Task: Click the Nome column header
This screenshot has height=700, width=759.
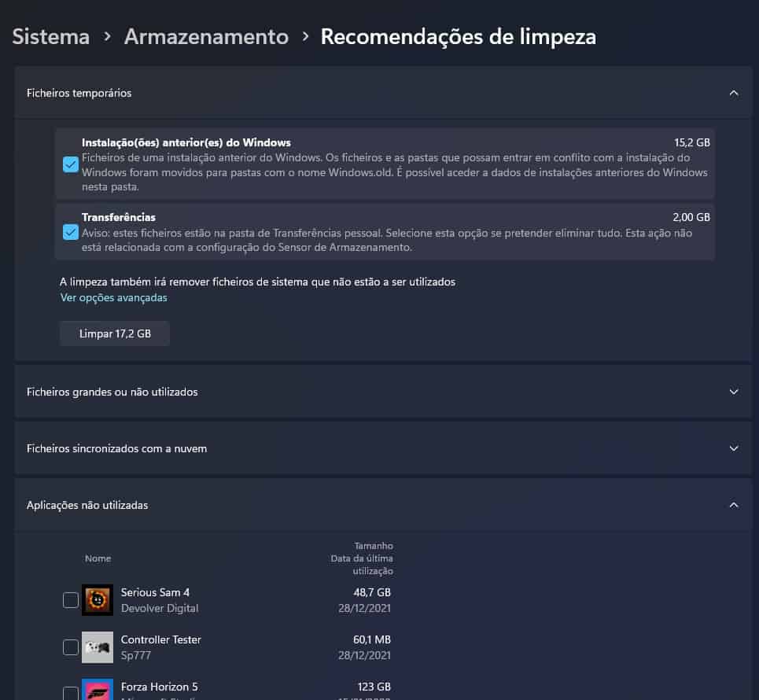Action: tap(98, 558)
